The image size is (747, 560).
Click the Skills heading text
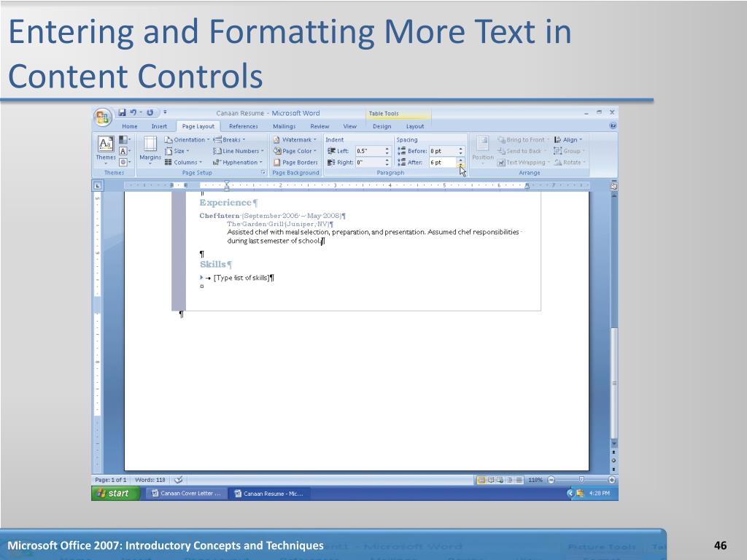(212, 264)
